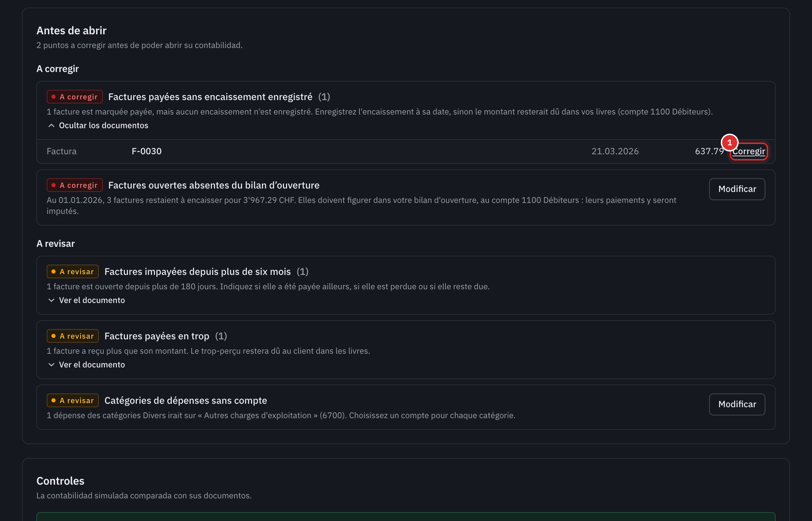Click A revisar badge on Factures payées en trop
812x521 pixels.
(73, 336)
